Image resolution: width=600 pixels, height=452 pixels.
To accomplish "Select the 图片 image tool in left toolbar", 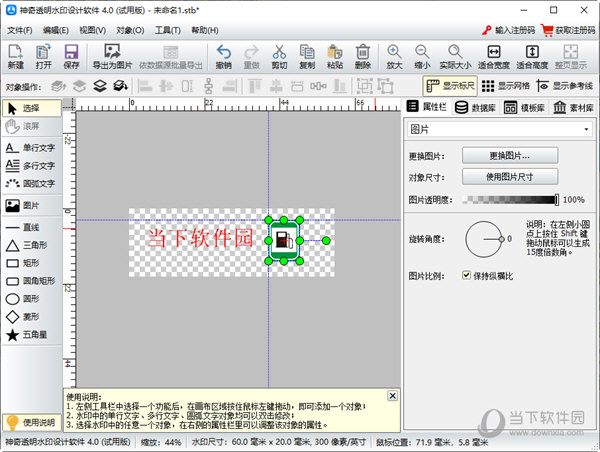I will (x=31, y=206).
